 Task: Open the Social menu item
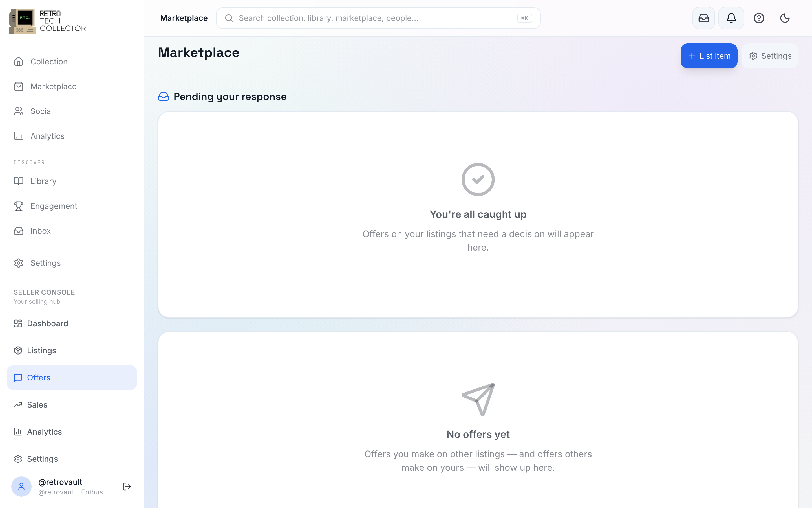72,111
